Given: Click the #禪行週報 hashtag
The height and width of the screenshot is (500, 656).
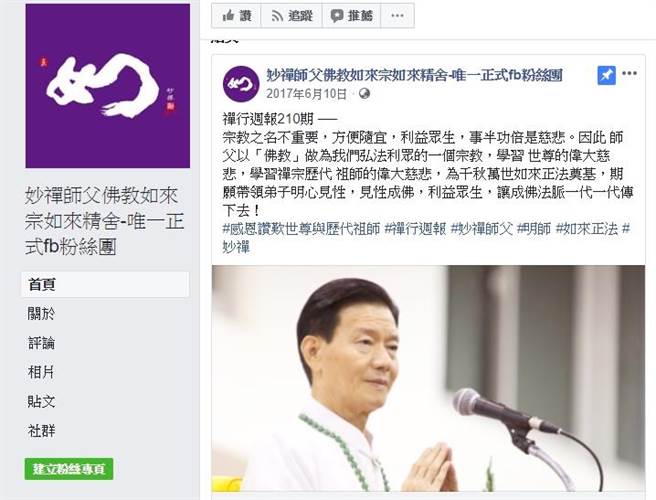Looking at the screenshot, I should (415, 229).
